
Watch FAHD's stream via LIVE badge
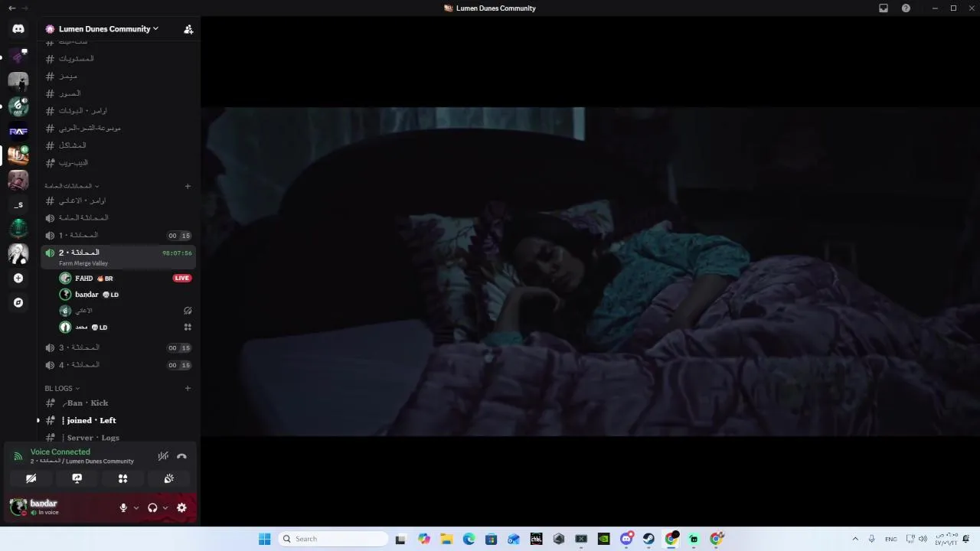coord(181,279)
